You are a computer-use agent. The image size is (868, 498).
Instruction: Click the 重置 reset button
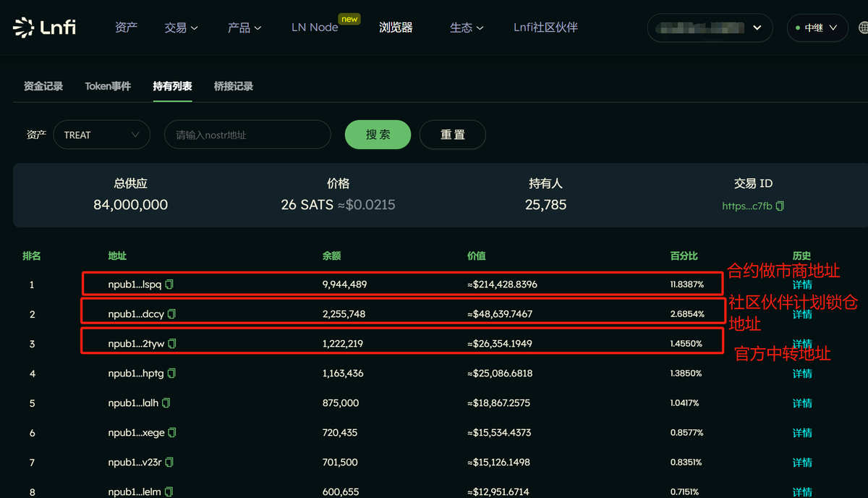tap(453, 135)
